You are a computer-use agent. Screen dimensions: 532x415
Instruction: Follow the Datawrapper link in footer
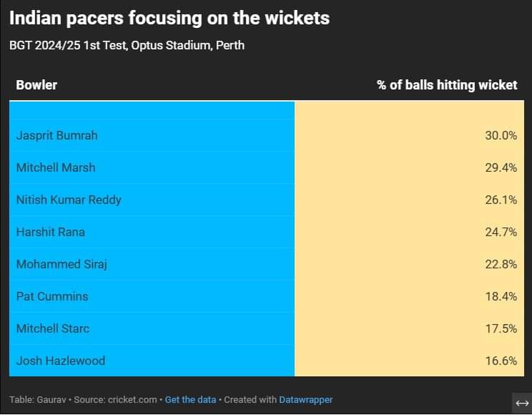coord(305,399)
